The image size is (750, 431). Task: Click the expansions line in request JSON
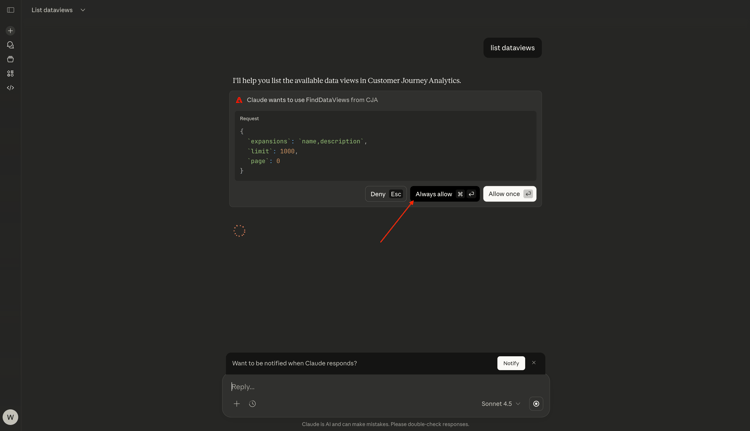click(x=307, y=142)
